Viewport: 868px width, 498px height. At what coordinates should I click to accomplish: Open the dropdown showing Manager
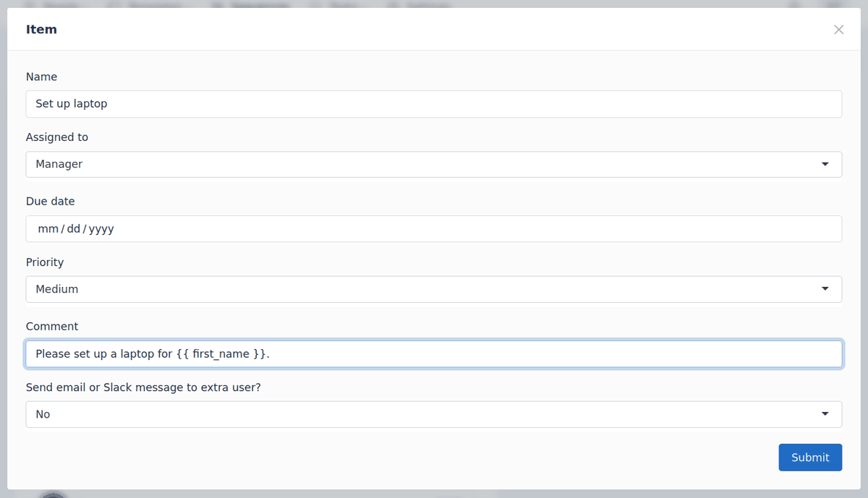[433, 164]
